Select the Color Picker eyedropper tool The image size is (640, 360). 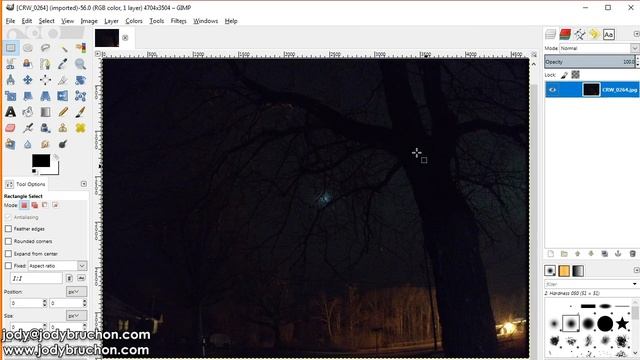(63, 64)
